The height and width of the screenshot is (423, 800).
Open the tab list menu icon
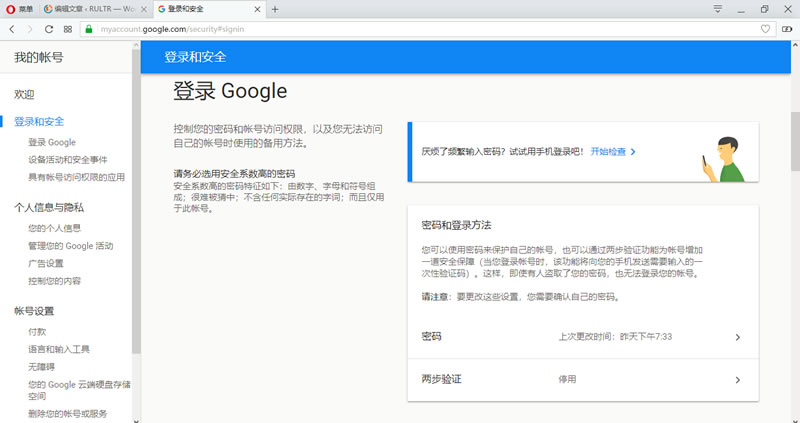pyautogui.click(x=717, y=9)
